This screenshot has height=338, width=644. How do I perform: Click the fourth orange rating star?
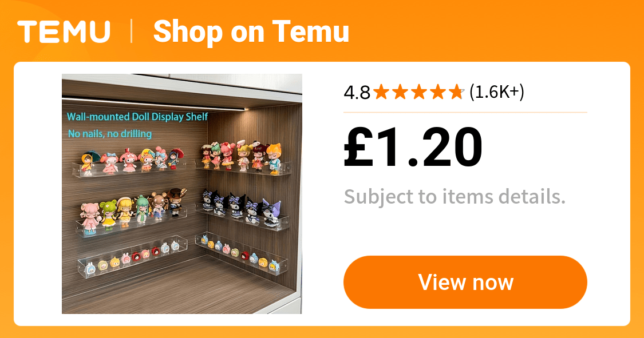pyautogui.click(x=438, y=92)
